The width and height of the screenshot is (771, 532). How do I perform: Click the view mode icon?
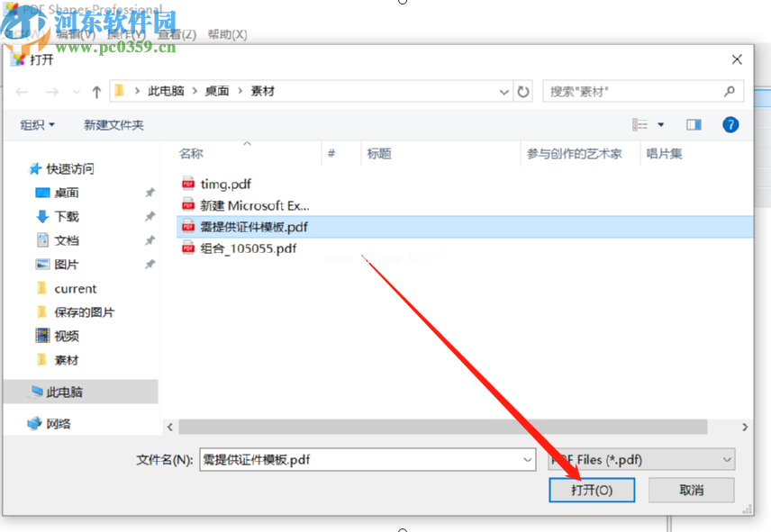coord(640,124)
